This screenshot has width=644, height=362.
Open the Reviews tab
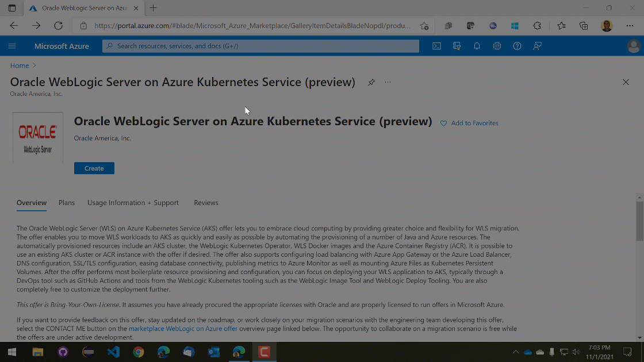click(206, 202)
